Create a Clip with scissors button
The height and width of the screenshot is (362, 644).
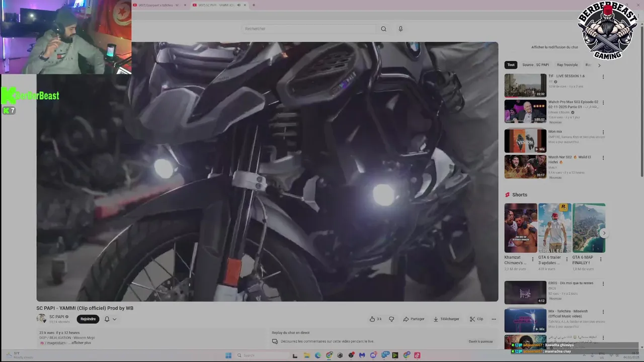coord(476,319)
